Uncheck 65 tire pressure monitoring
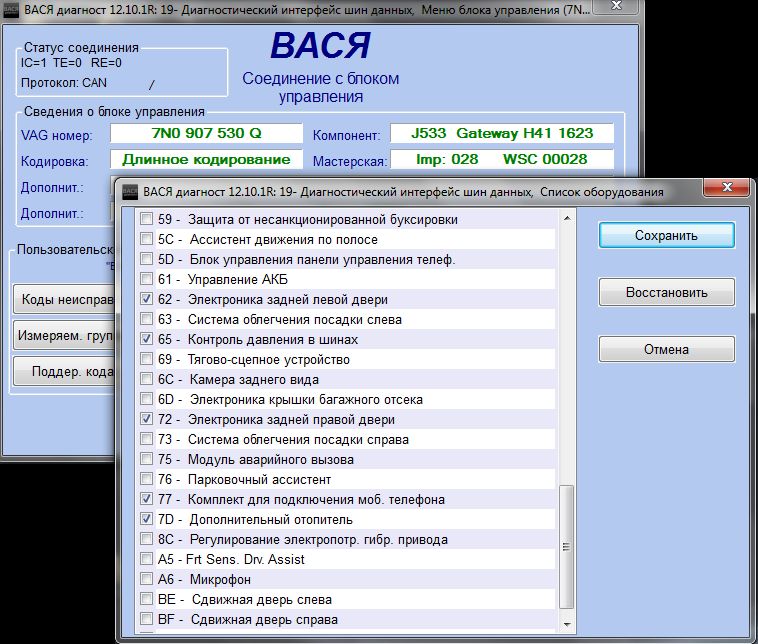The height and width of the screenshot is (644, 758). point(146,339)
